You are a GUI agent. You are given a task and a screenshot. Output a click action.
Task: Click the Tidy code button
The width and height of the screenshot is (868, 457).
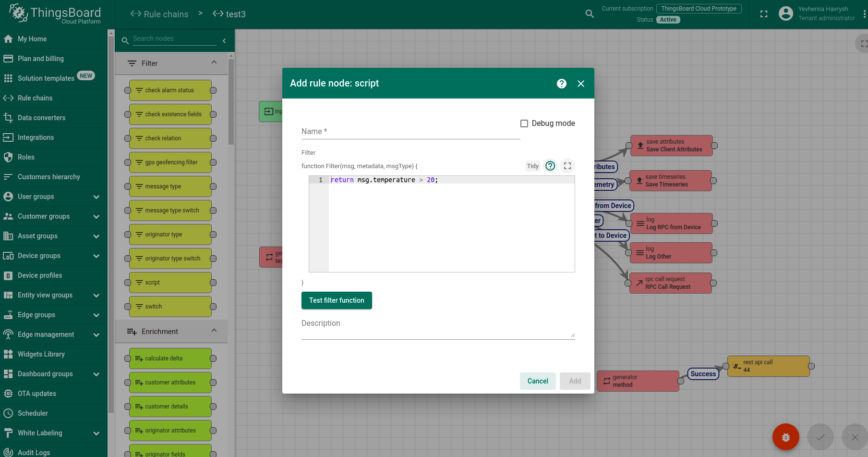[x=533, y=166]
